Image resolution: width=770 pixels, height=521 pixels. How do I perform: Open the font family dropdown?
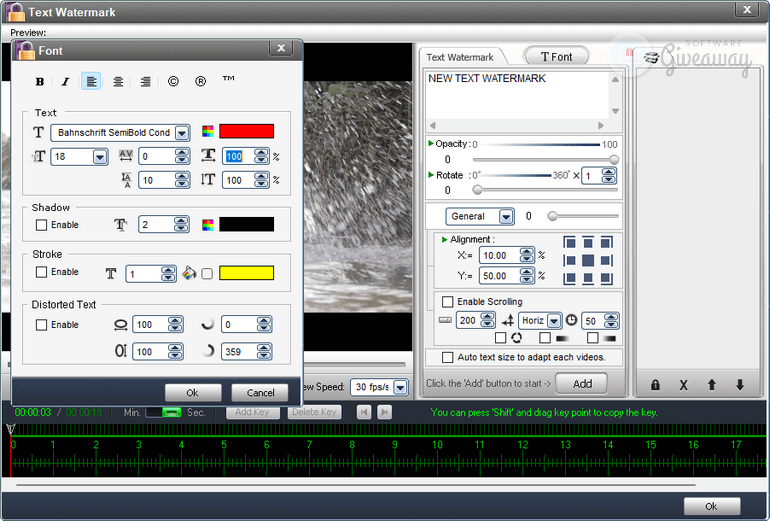click(x=181, y=132)
